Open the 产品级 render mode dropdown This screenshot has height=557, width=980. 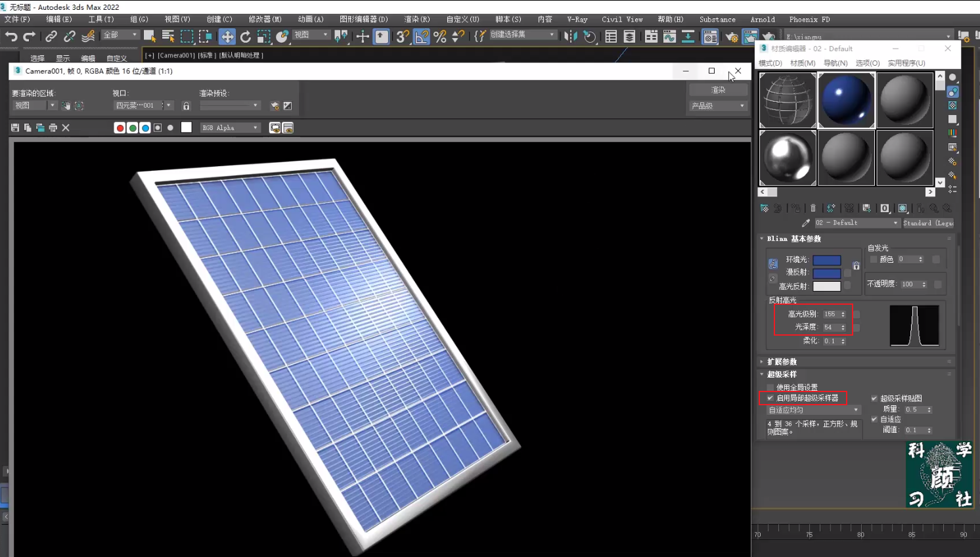(x=718, y=106)
